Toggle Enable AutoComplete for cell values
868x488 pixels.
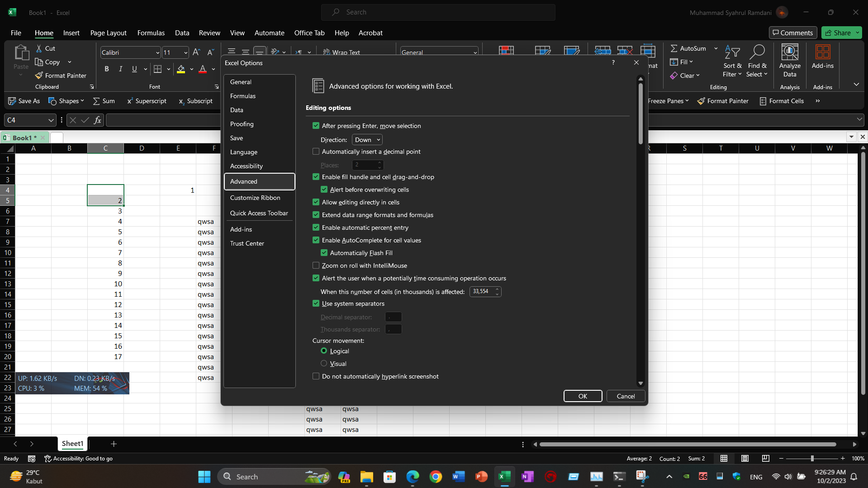(316, 240)
